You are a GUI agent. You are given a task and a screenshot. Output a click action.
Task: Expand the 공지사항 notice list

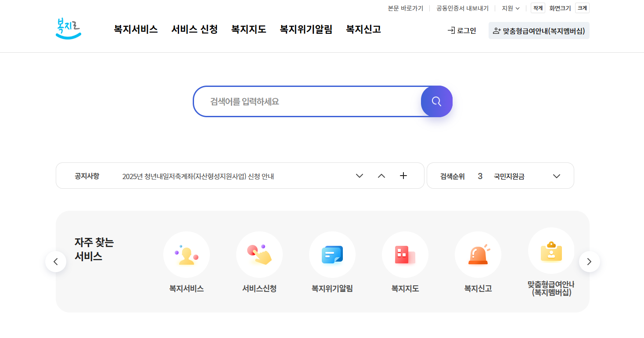point(359,176)
